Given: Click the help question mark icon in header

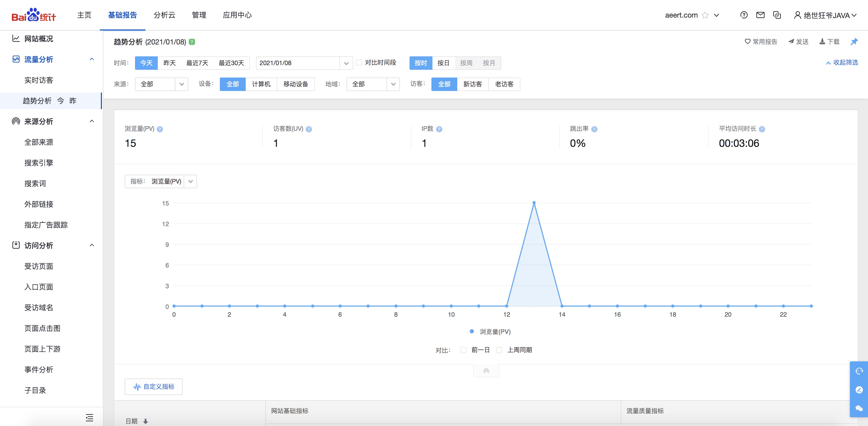Looking at the screenshot, I should click(x=744, y=15).
